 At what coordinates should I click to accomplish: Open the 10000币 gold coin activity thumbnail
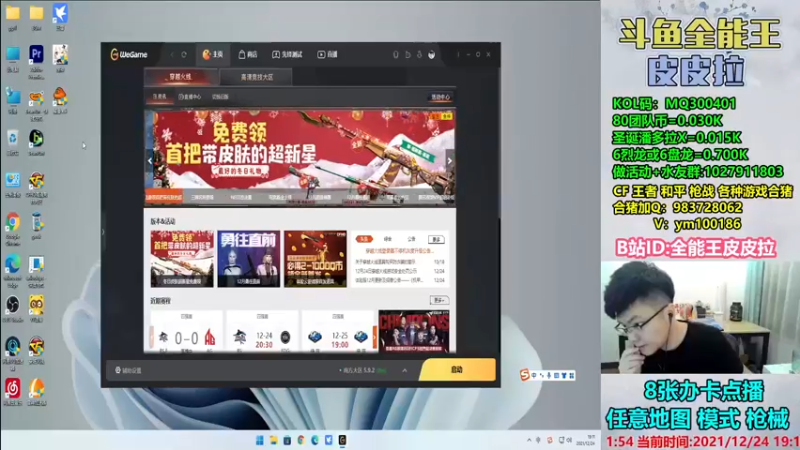click(x=315, y=259)
